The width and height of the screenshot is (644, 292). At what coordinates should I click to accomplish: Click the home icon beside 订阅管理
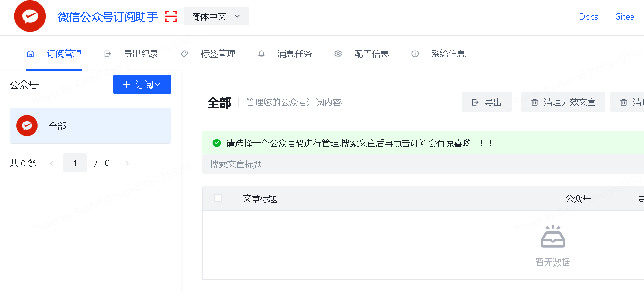(x=31, y=54)
